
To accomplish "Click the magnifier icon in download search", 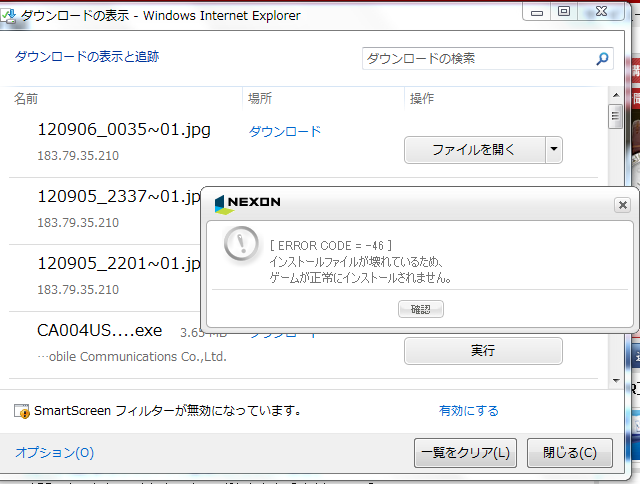I will coord(602,59).
